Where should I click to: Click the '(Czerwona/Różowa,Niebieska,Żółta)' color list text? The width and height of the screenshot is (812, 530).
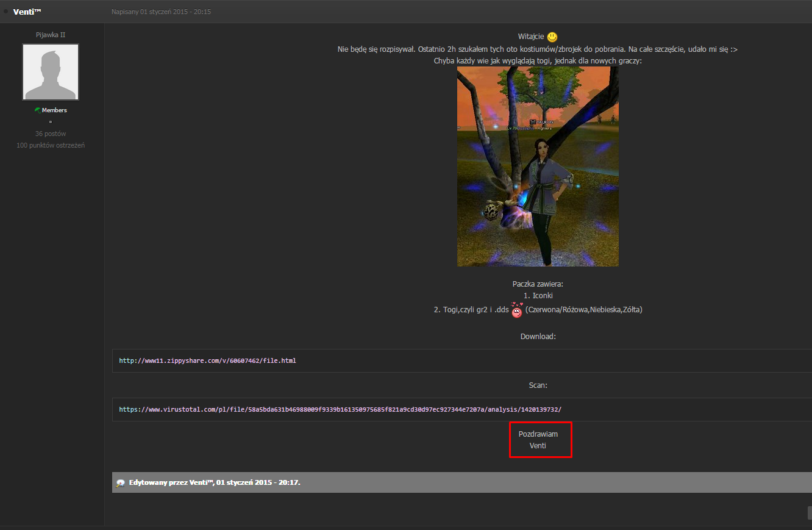[584, 310]
